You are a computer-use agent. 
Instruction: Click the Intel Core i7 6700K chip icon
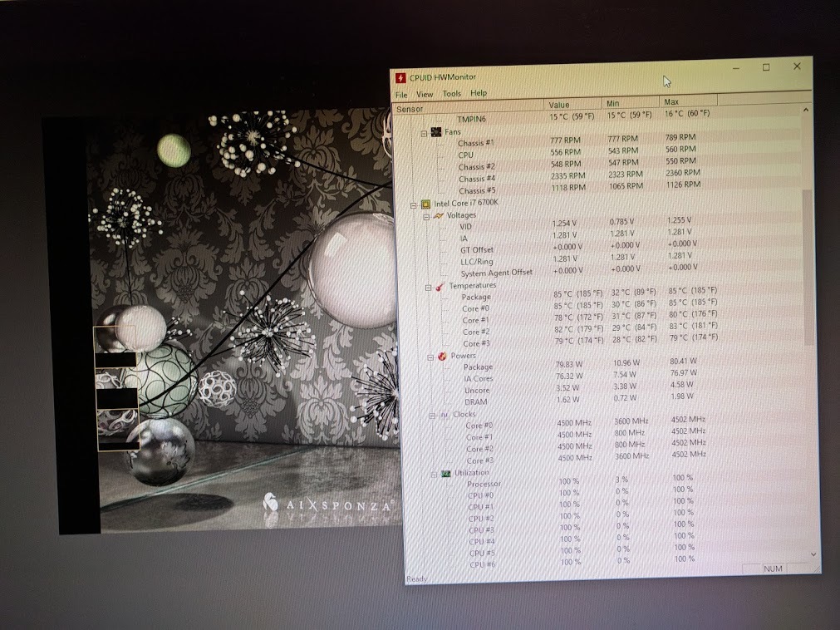point(425,204)
